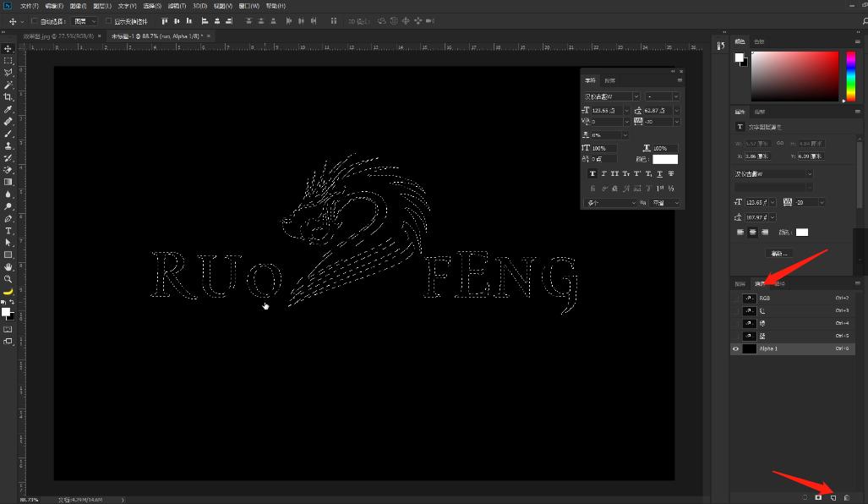Viewport: 868px width, 504px height.
Task: Click font size field in Character panel
Action: 608,110
